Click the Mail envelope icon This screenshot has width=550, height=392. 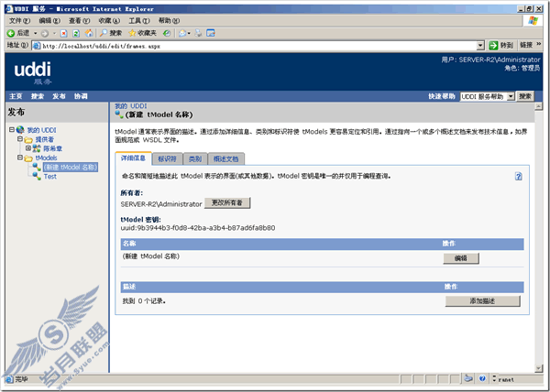pos(182,33)
